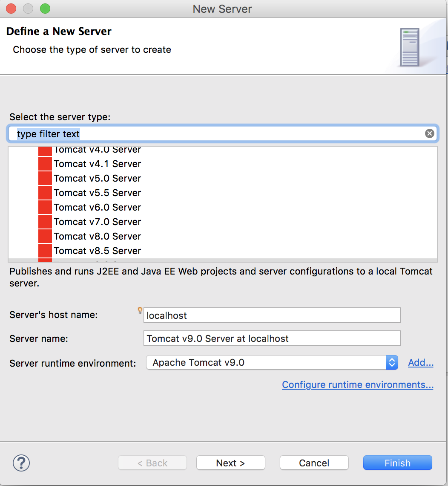Select the Tomcat v4.0 Server icon
This screenshot has height=486, width=448.
[x=45, y=150]
